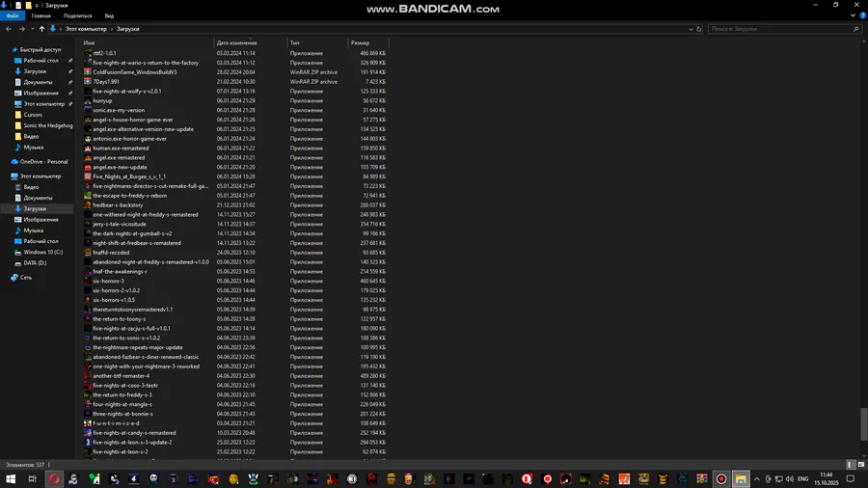Screen dimensions: 868x488
Task: Click the Five_Nights_at_Burgee_s_v_1_1 file icon
Action: coord(88,176)
